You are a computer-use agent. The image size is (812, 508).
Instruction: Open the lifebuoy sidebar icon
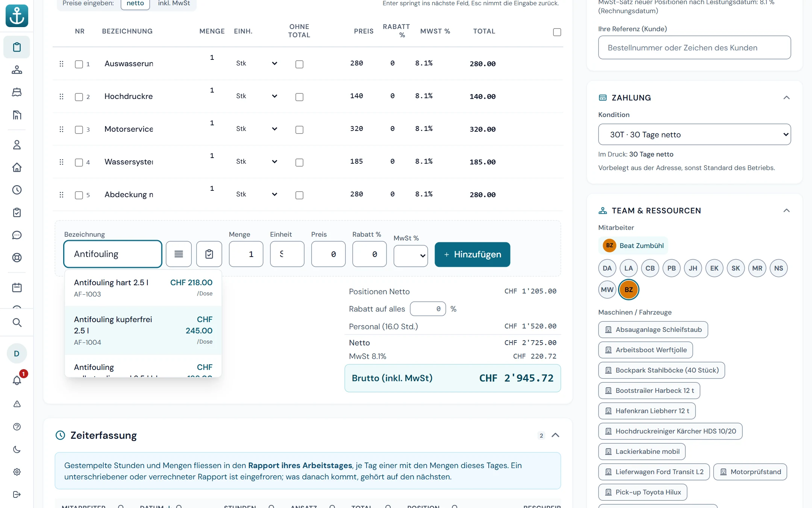pyautogui.click(x=17, y=258)
